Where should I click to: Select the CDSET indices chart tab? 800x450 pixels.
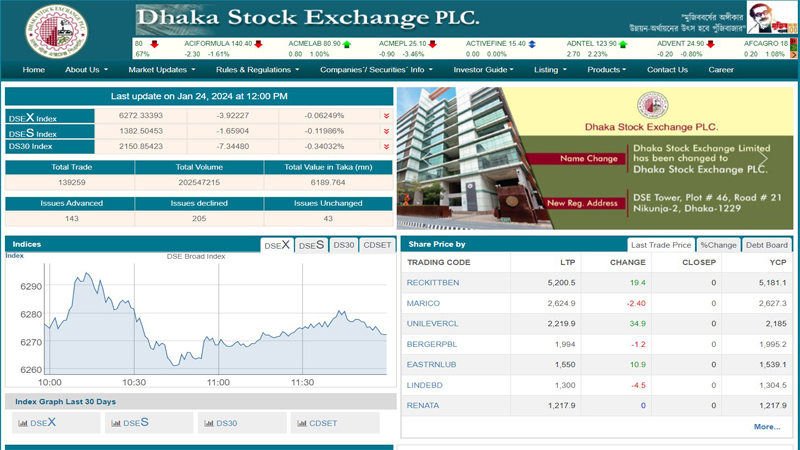pos(377,245)
